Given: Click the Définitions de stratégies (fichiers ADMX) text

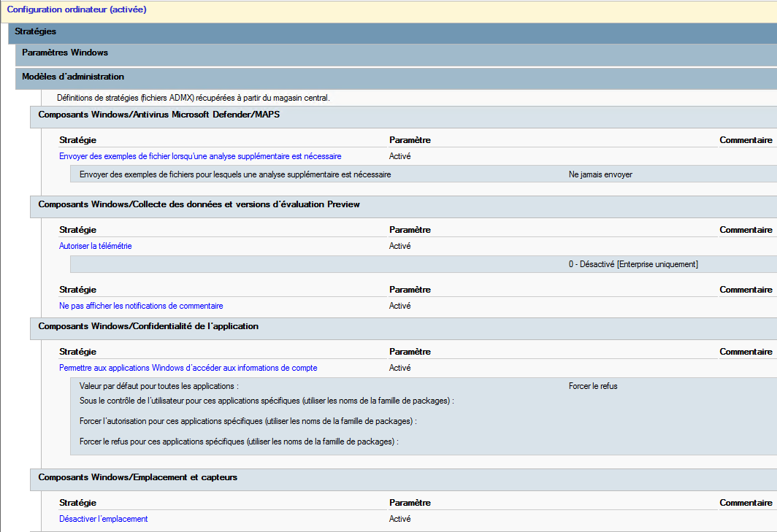Looking at the screenshot, I should (x=194, y=98).
